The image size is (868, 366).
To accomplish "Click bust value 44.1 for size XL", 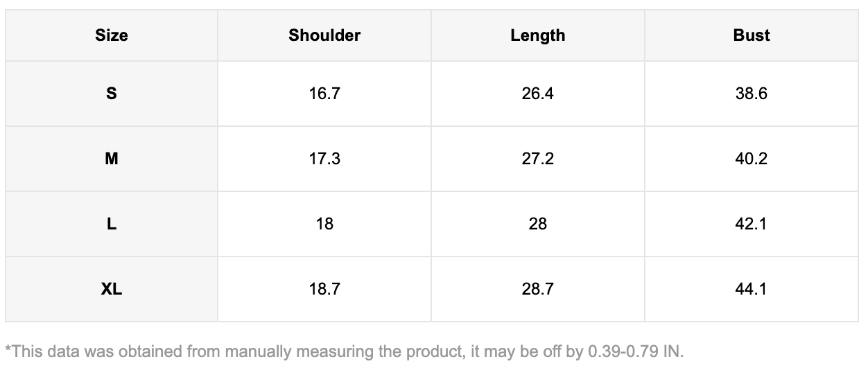I will pyautogui.click(x=752, y=289).
